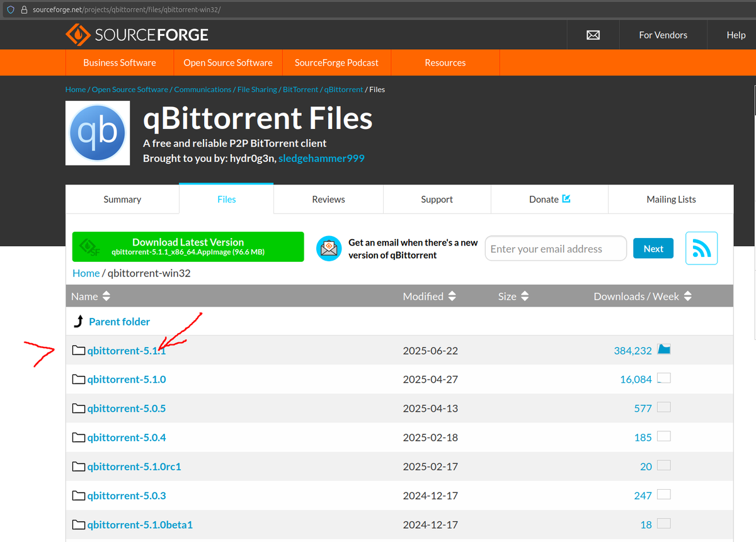Open the RSS feed icon
Viewport: 756px width, 542px height.
coord(701,248)
